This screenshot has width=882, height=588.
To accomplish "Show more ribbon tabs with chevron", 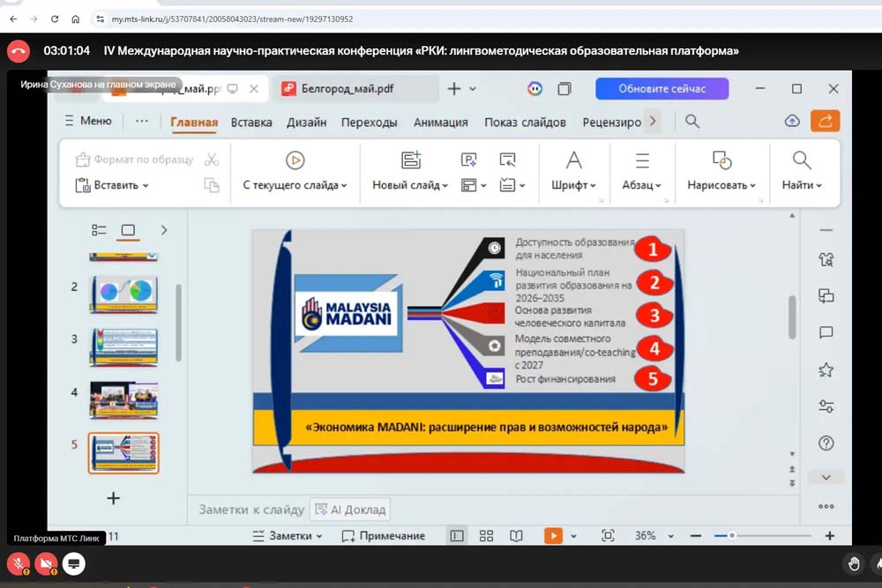I will click(x=653, y=121).
